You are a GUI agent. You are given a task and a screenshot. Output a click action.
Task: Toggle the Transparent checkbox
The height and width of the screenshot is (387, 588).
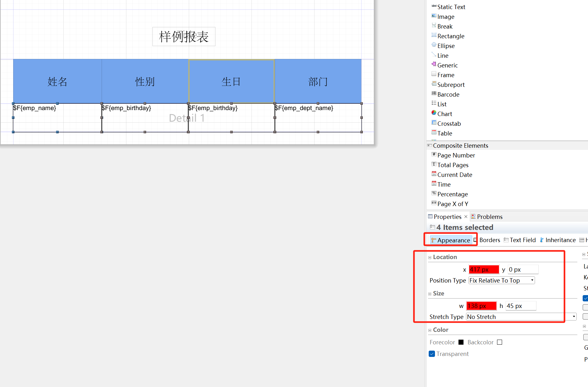[x=432, y=354]
